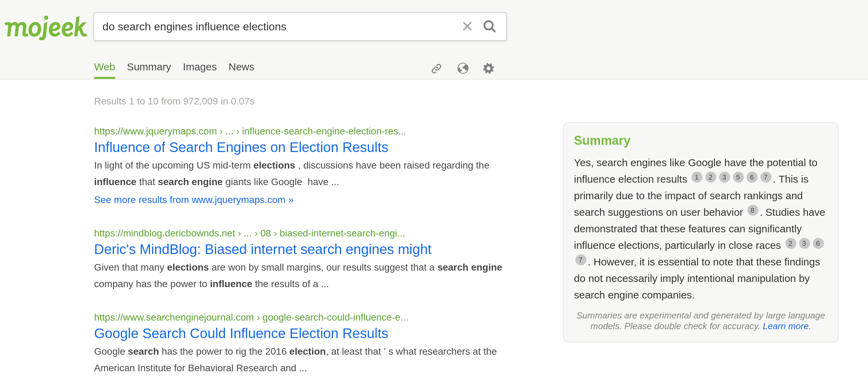Image resolution: width=868 pixels, height=385 pixels.
Task: Click citation 3 after 'close races'
Action: coord(804,243)
